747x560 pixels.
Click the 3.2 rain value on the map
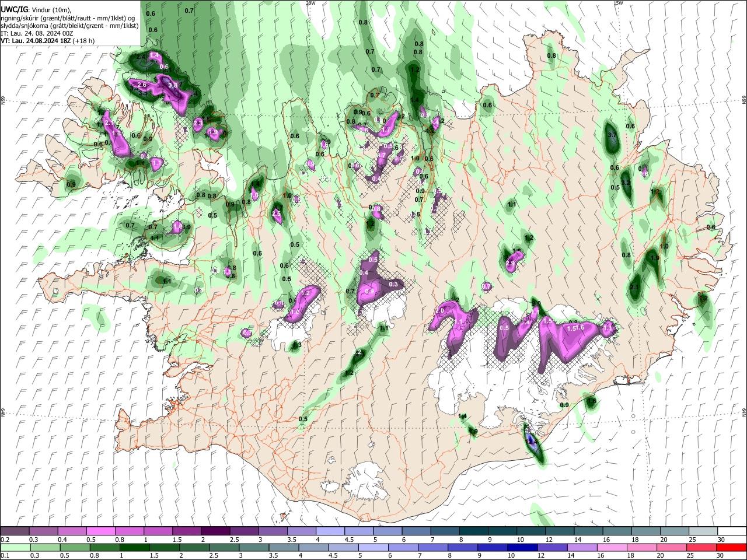click(626, 183)
